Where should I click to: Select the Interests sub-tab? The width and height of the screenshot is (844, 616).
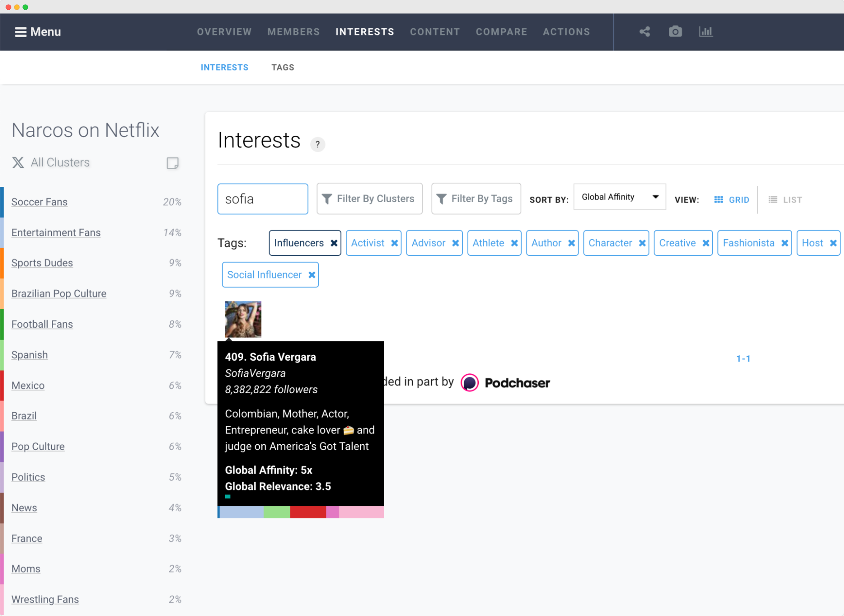(224, 68)
